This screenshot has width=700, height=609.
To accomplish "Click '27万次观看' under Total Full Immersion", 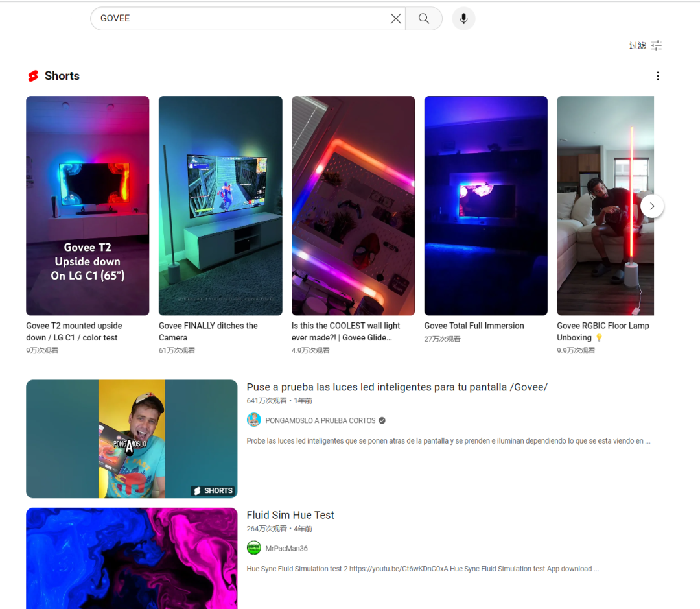I will tap(443, 339).
